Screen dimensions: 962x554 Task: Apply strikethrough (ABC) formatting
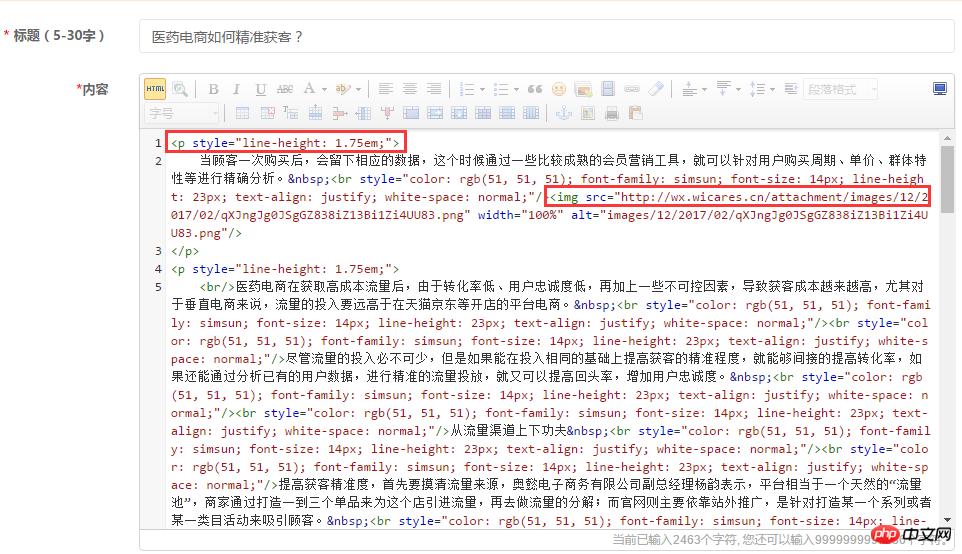click(x=285, y=89)
